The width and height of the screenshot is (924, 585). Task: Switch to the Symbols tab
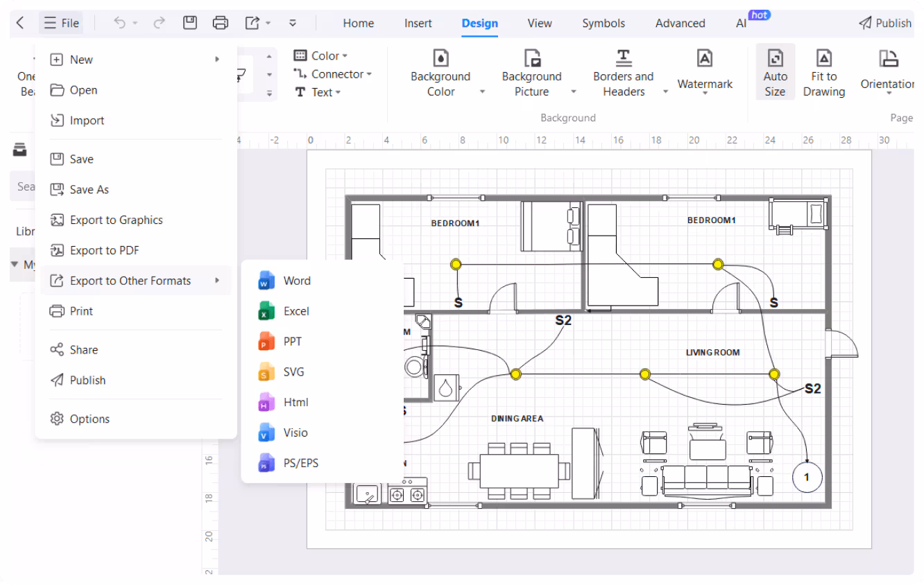(x=603, y=23)
